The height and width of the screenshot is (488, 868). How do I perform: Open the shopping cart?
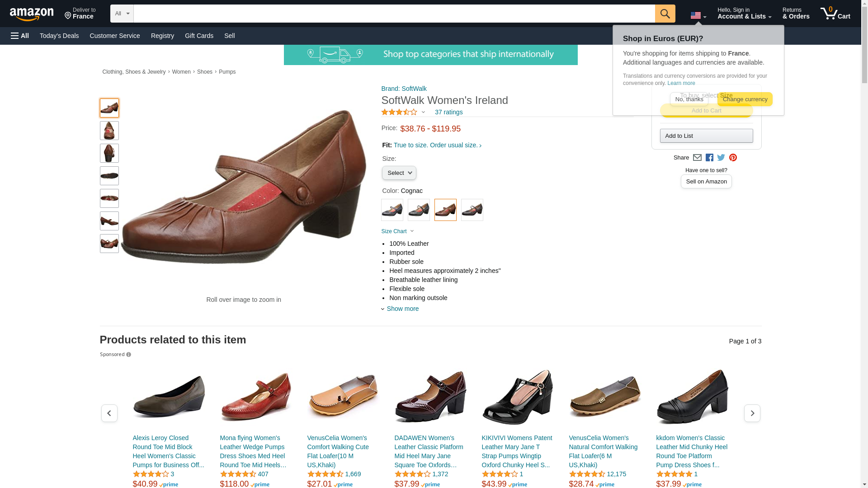(835, 14)
